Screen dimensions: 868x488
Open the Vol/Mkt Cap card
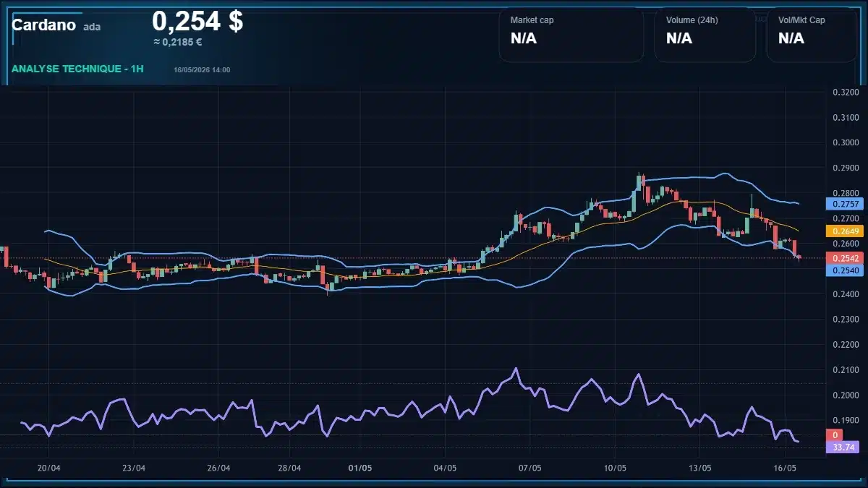coord(812,35)
